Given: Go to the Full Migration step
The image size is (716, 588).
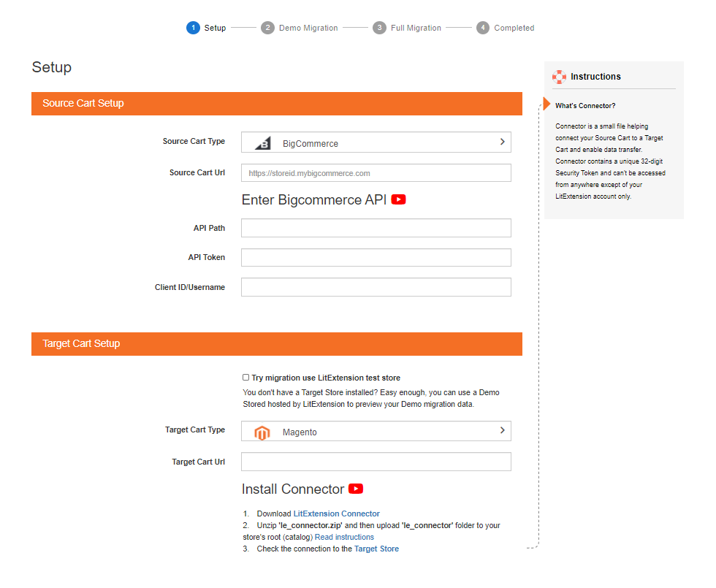Looking at the screenshot, I should (416, 28).
